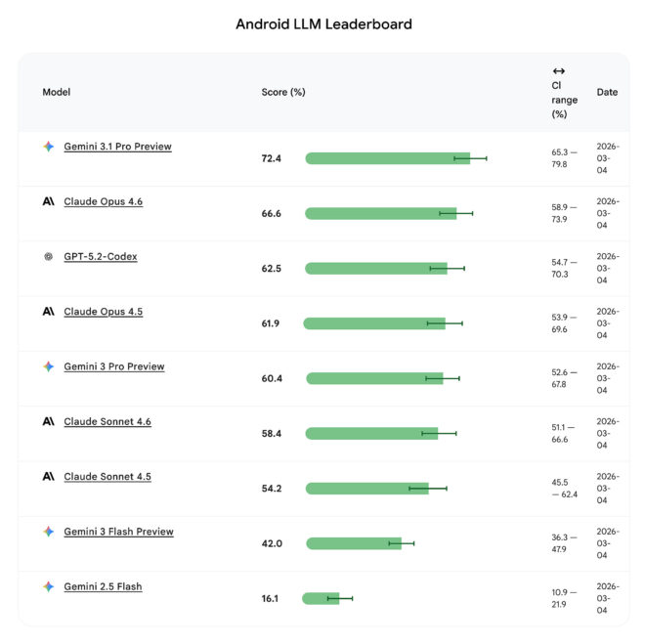
Task: Click the Score (%) column header
Action: coord(283,92)
